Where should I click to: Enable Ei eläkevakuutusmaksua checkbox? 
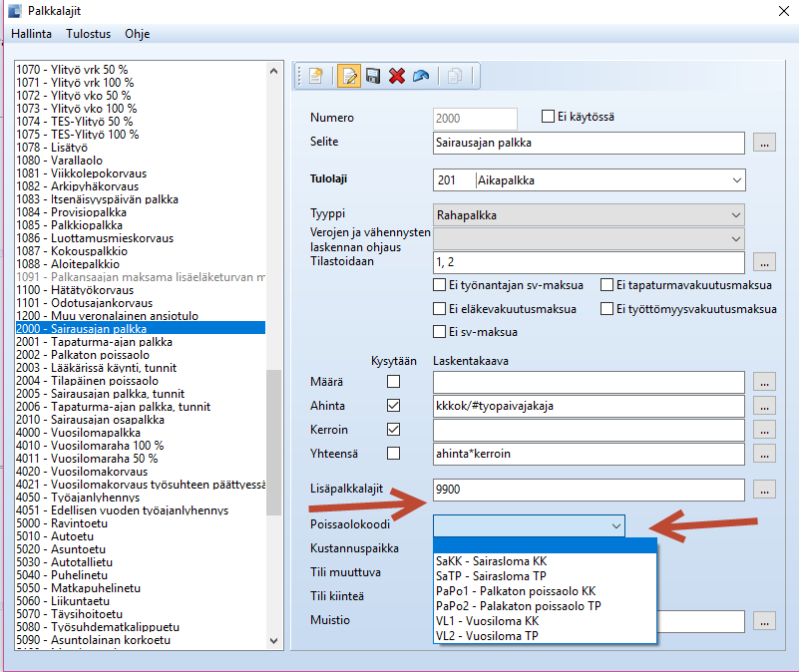tap(439, 309)
